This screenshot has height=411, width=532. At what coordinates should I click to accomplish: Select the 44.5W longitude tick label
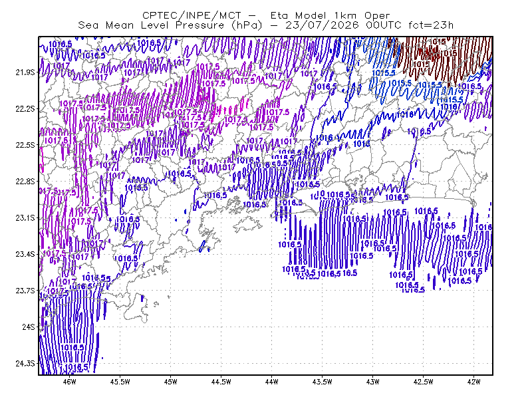[x=221, y=382]
